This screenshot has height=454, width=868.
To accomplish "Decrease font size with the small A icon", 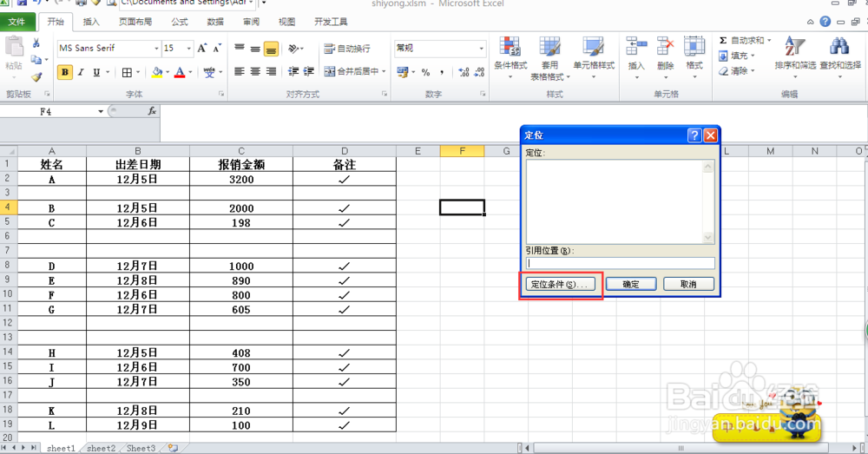I will (x=217, y=48).
